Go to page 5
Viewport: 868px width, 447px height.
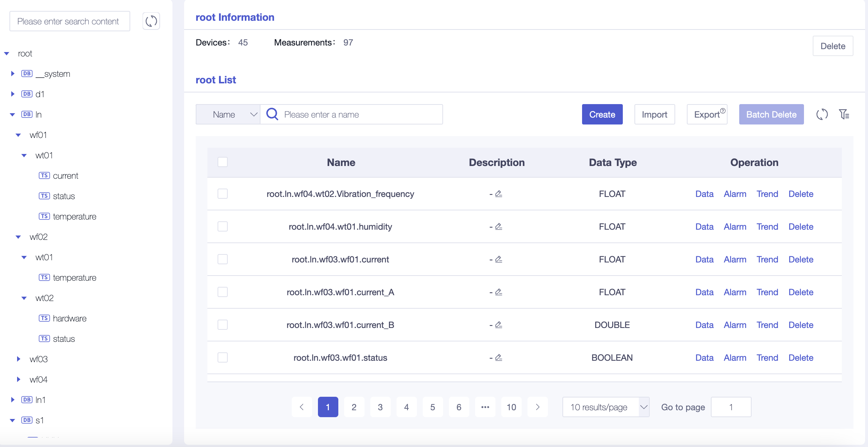pyautogui.click(x=433, y=407)
